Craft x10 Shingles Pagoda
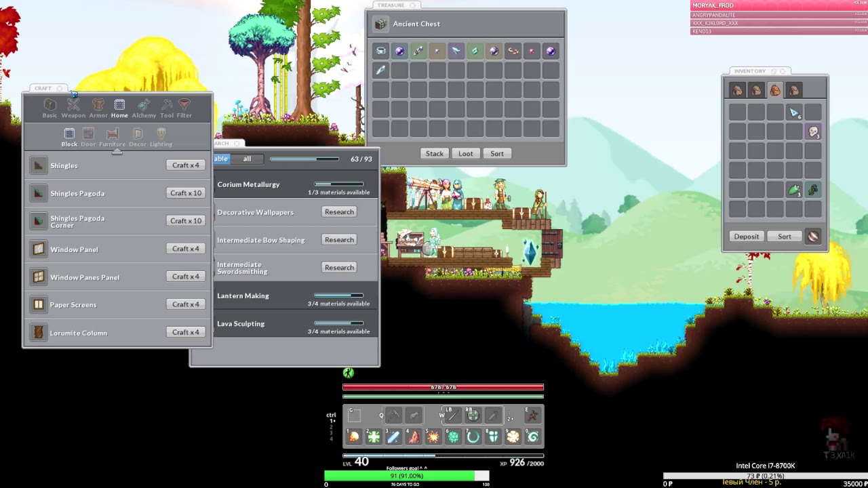The image size is (868, 488). click(x=186, y=193)
